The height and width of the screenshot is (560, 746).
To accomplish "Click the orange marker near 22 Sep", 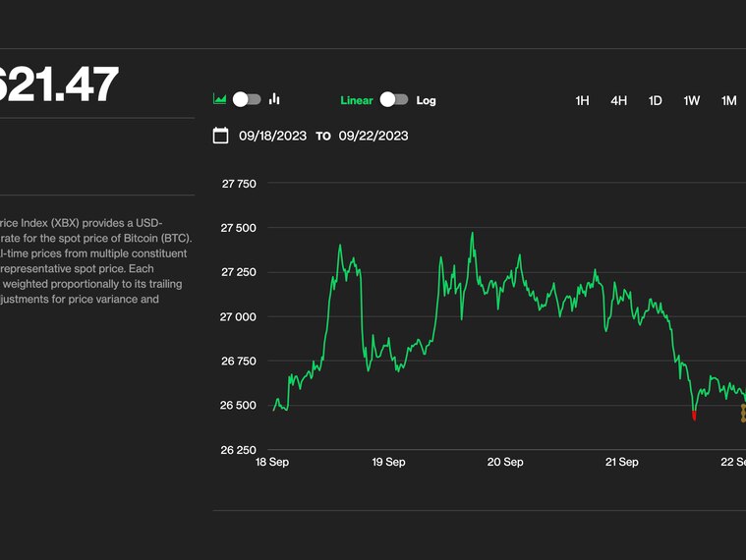I will point(743,413).
